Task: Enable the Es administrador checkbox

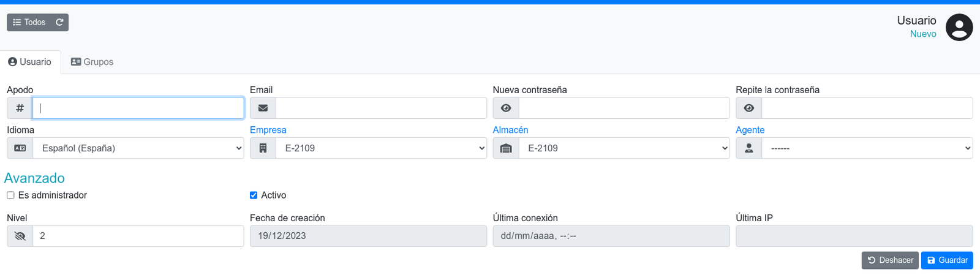Action: click(10, 195)
